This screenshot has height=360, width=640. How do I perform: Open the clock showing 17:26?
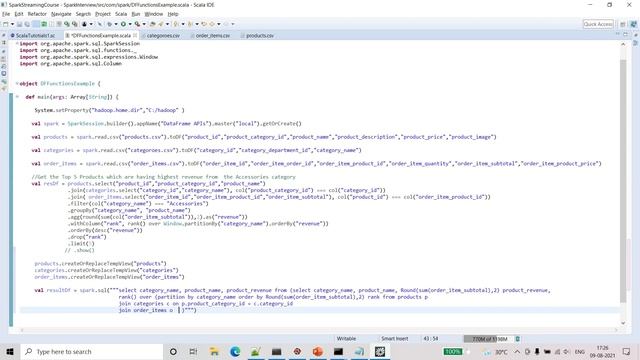(x=602, y=351)
